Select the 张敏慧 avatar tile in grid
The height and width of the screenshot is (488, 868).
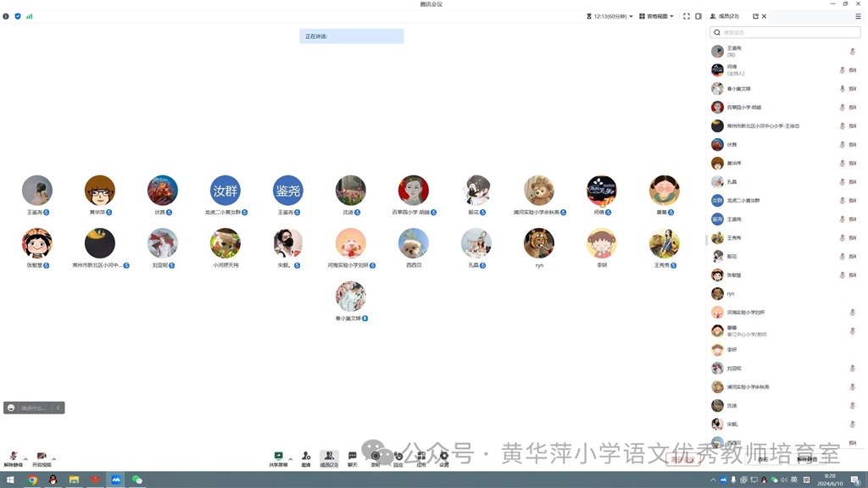37,243
